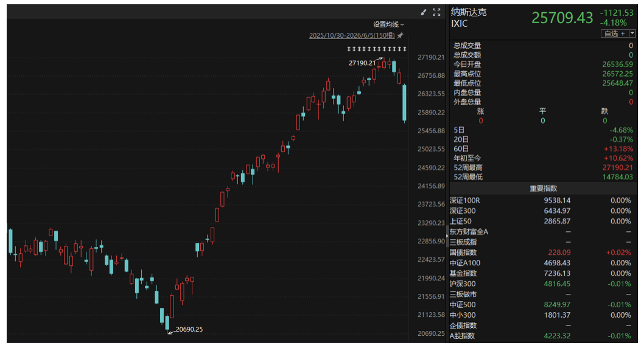Open the 中证500 index row

(x=543, y=305)
